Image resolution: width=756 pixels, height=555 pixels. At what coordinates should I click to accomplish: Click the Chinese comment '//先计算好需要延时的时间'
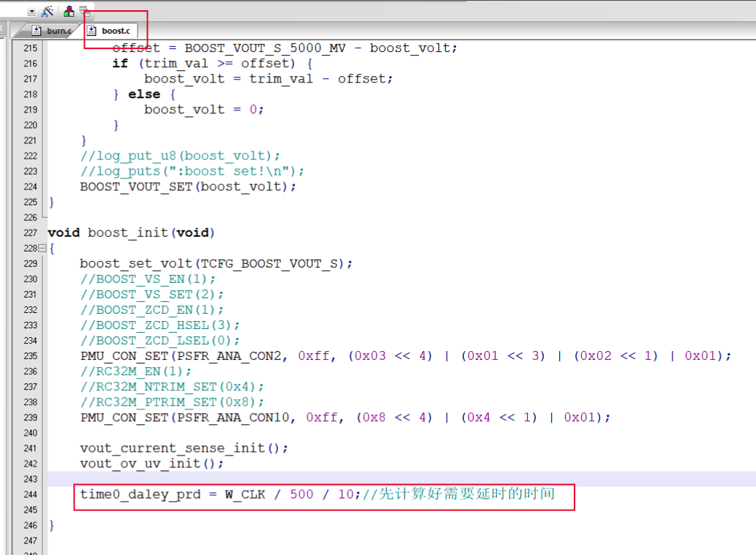point(459,494)
